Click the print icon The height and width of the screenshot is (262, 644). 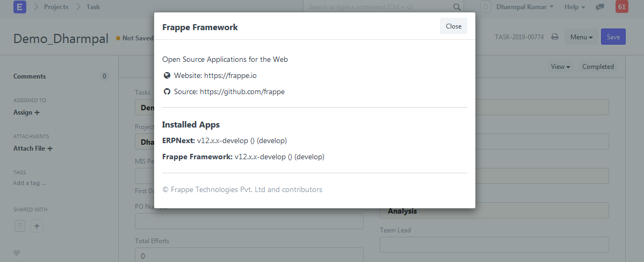[x=555, y=37]
